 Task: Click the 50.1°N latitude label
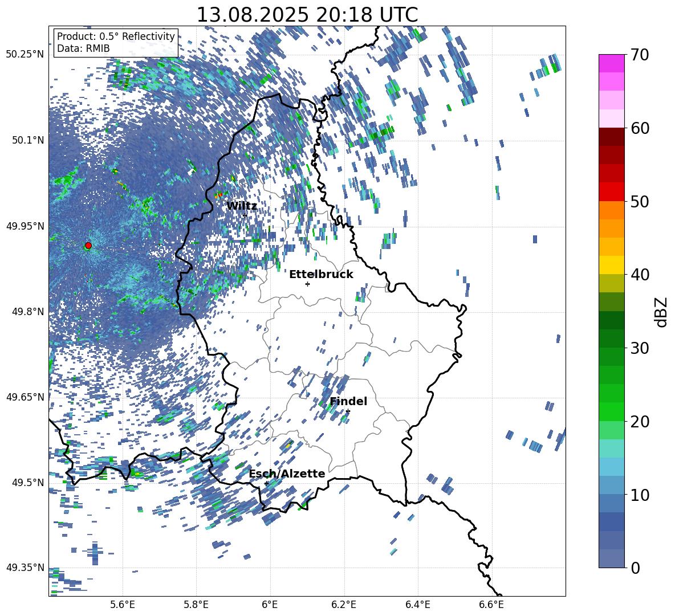tap(28, 140)
